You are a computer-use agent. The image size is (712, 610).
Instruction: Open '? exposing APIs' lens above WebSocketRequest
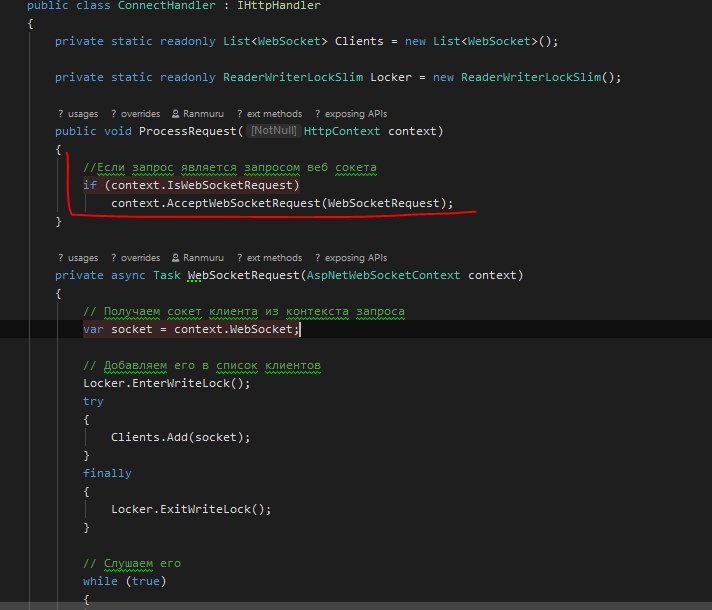351,258
